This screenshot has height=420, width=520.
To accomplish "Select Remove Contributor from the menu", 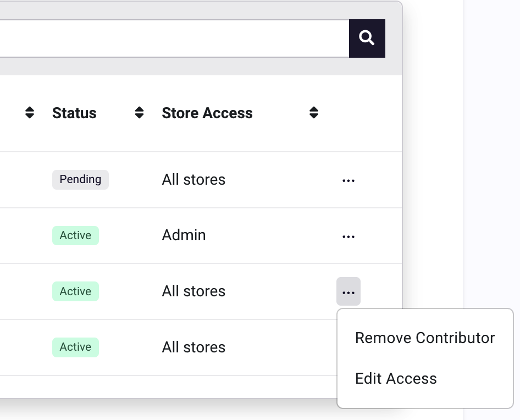I will point(425,338).
